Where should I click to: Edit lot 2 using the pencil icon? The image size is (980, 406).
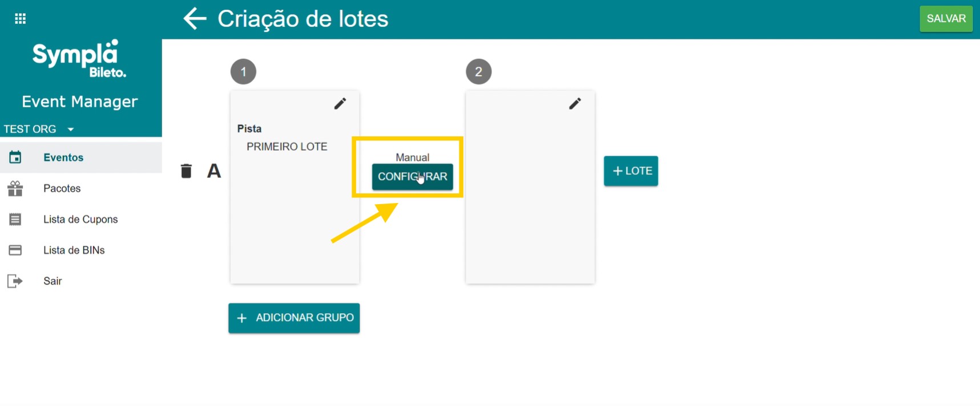point(575,103)
